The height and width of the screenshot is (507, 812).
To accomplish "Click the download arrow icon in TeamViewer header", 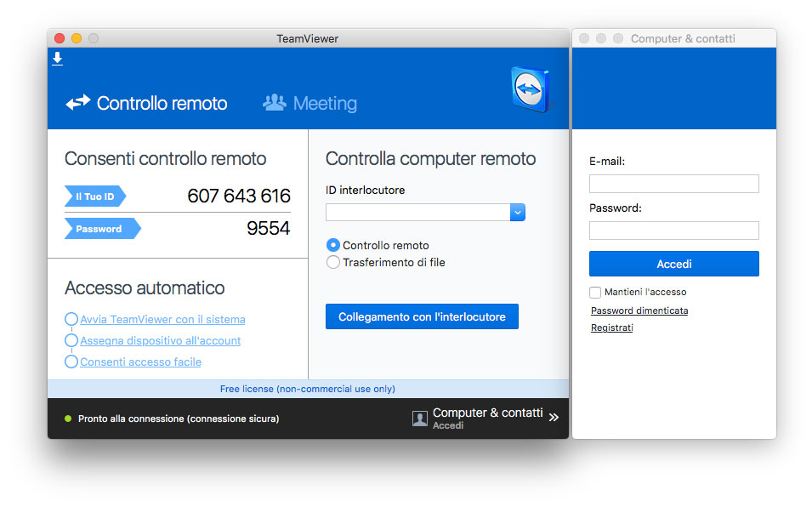I will (58, 59).
